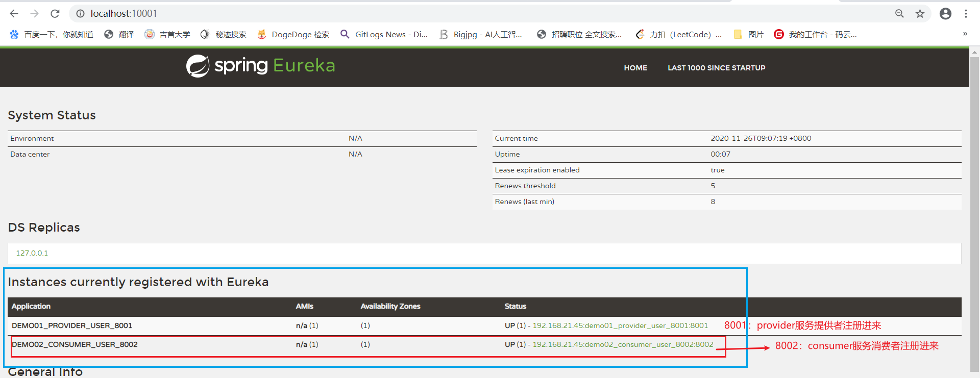Click the DogeDoge dog icon bookmark
Viewport: 980px width, 378px height.
[x=262, y=34]
